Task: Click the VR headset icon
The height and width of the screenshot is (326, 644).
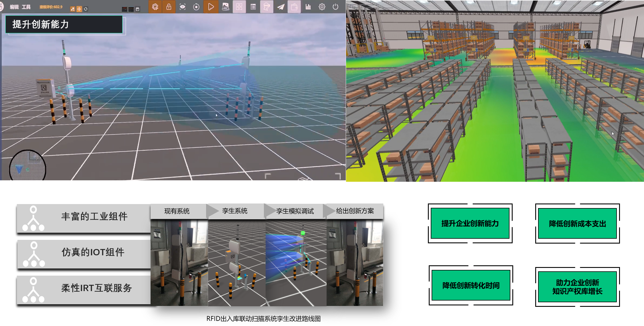Action: (266, 7)
